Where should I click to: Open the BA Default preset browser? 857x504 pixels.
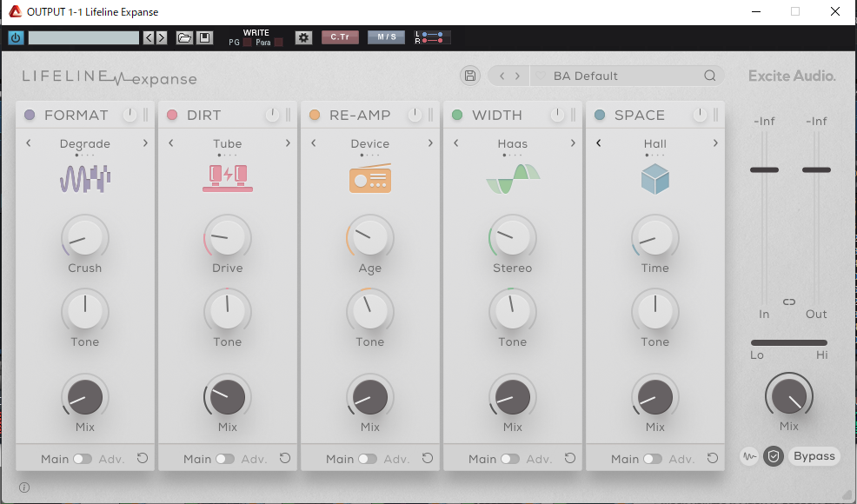(585, 76)
